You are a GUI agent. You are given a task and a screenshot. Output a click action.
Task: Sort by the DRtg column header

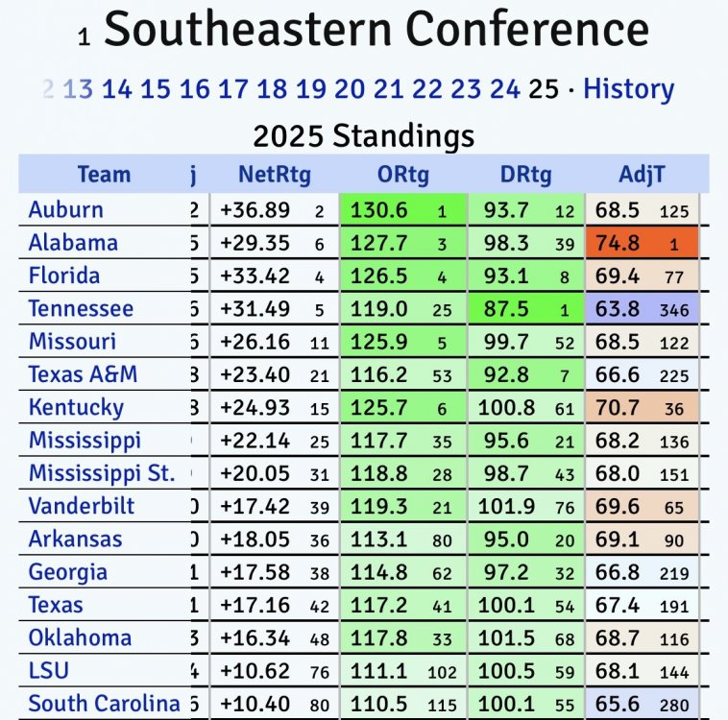pyautogui.click(x=526, y=175)
